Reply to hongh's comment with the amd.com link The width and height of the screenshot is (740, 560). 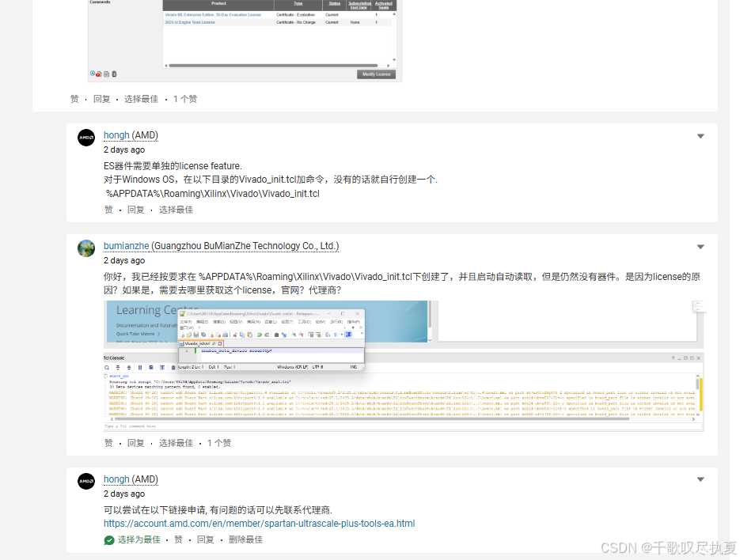[x=205, y=539]
